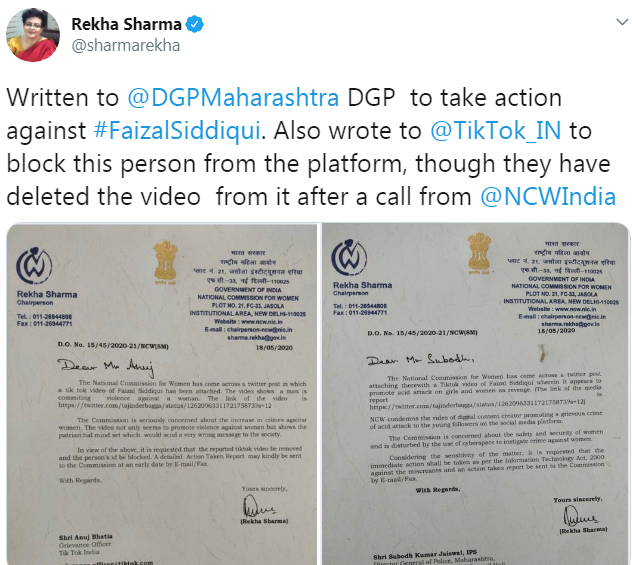Click the signature on the right letter

tap(580, 516)
